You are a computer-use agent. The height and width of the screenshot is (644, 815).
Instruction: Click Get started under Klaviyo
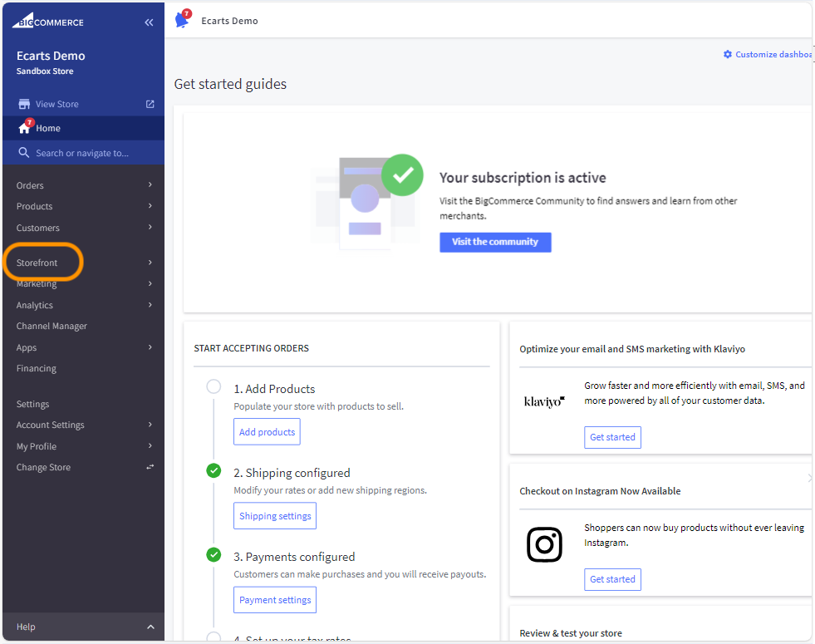(613, 437)
